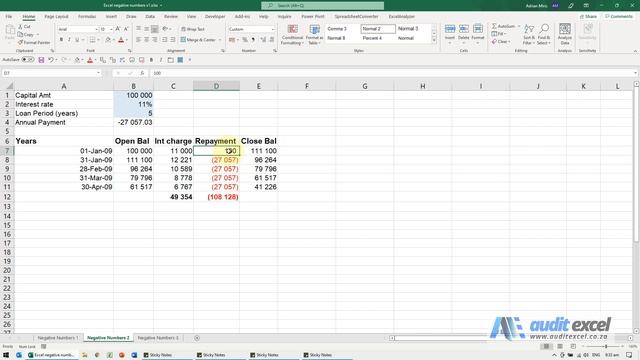Screen dimensions: 640x360
Task: Click the Comments button
Action: pos(619,17)
